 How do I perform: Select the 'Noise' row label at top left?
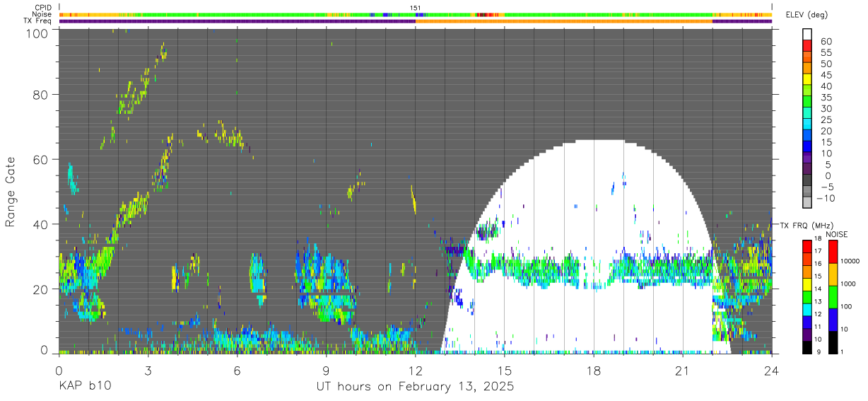click(x=42, y=14)
